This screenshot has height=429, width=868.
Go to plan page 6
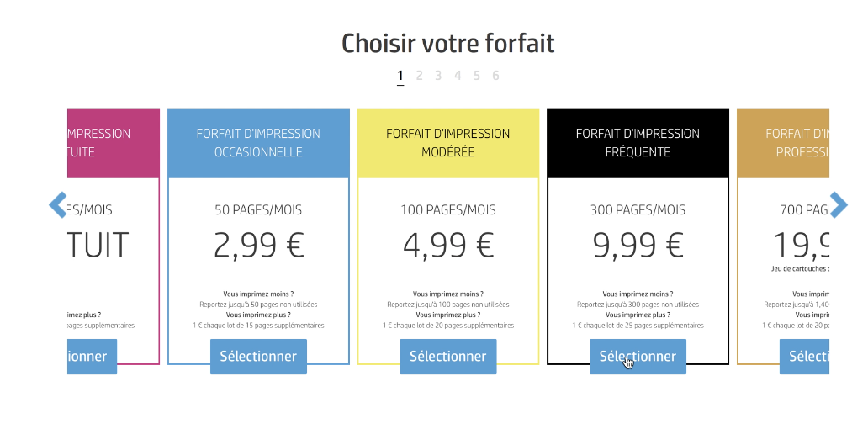tap(495, 76)
